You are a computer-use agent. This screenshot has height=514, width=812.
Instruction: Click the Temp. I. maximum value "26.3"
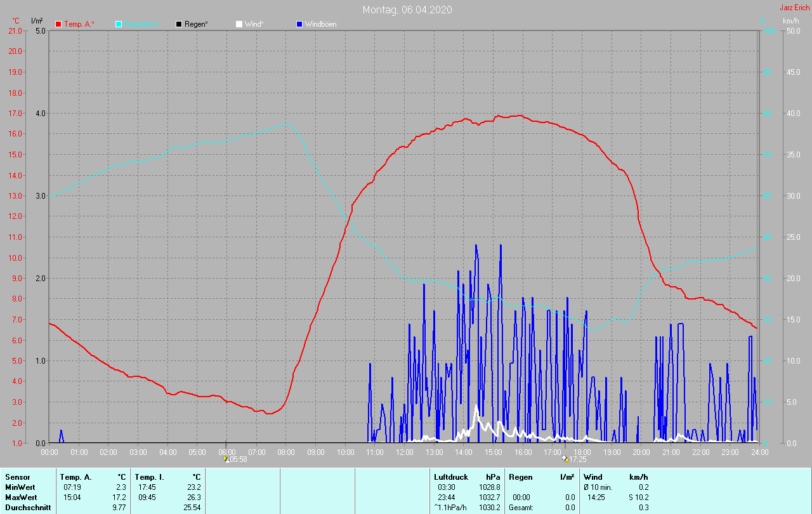pyautogui.click(x=194, y=497)
